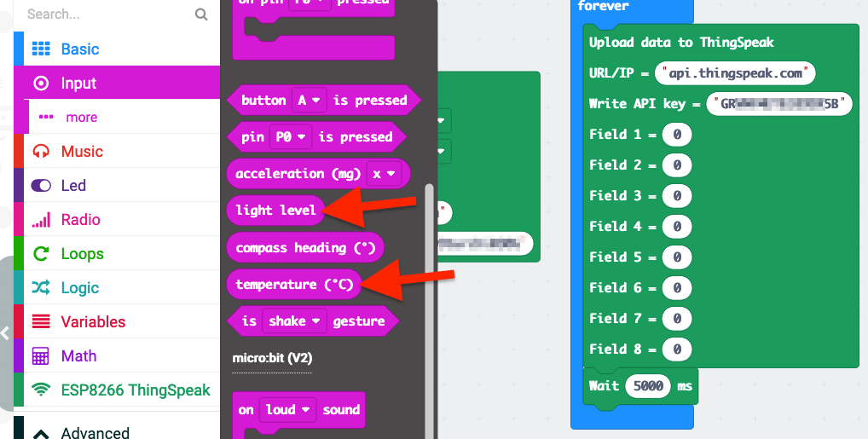Screen dimensions: 868x439
Task: Open the Input more submenu
Action: [81, 118]
